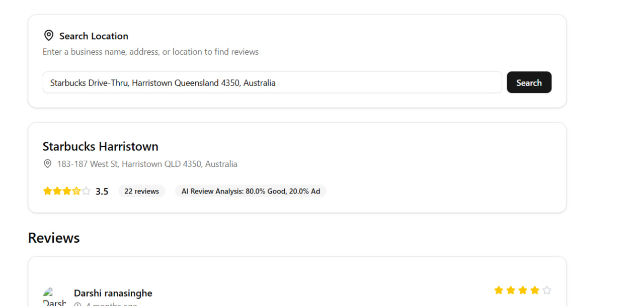Click the 'Enter a business name' helper text
The image size is (644, 306).
point(151,52)
